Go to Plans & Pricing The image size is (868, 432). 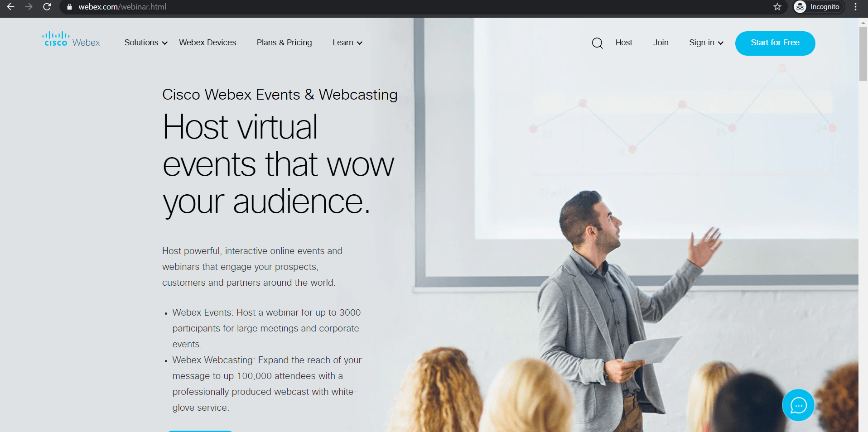284,43
